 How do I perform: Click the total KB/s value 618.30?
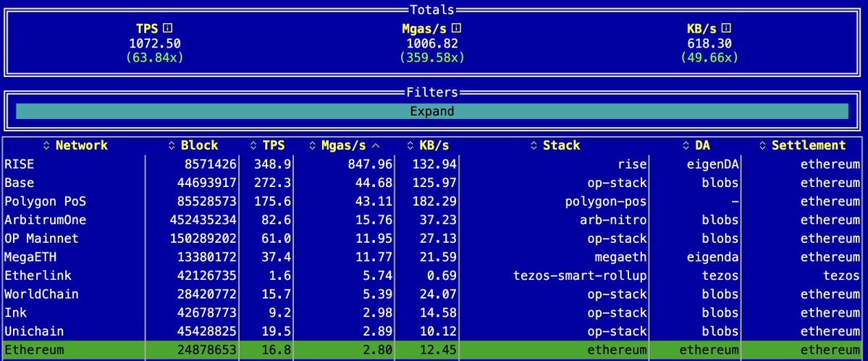click(709, 43)
